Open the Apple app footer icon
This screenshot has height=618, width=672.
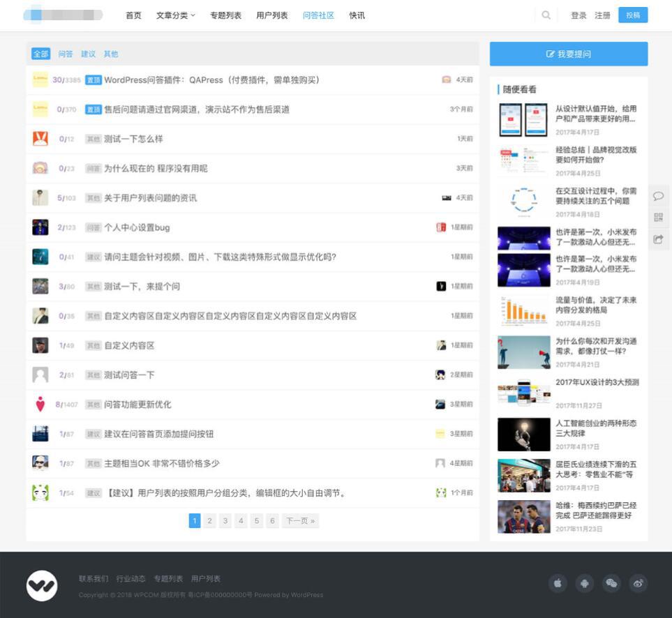(x=558, y=583)
